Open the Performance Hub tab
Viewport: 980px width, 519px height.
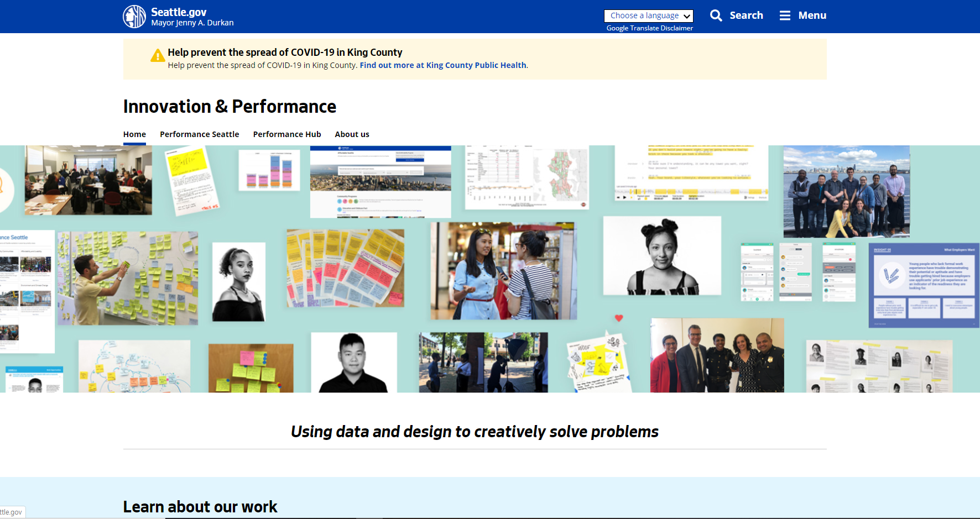click(x=286, y=134)
